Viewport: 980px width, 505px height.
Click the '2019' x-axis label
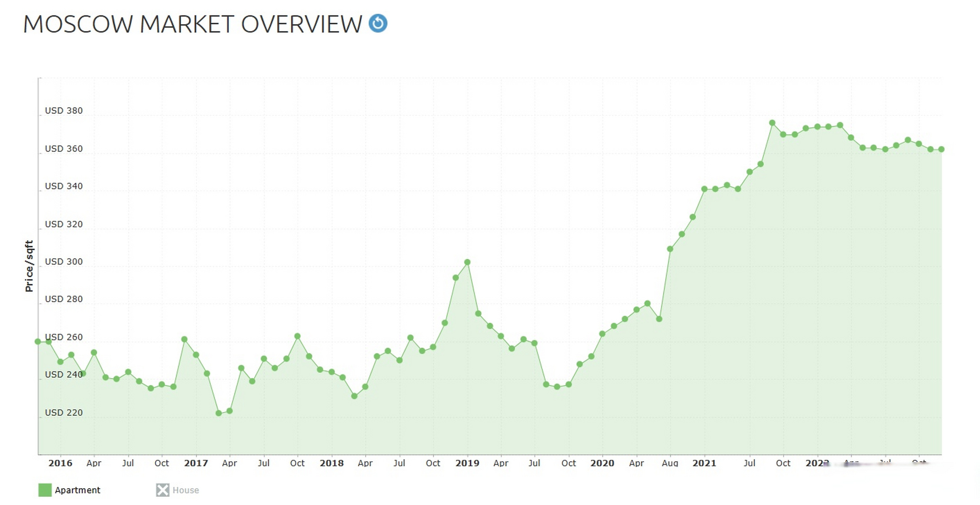coord(467,463)
